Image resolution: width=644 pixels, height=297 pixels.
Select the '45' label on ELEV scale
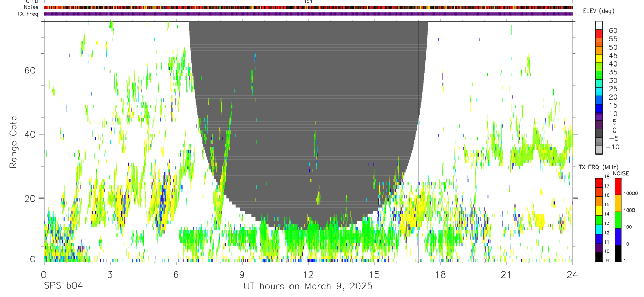pos(612,56)
